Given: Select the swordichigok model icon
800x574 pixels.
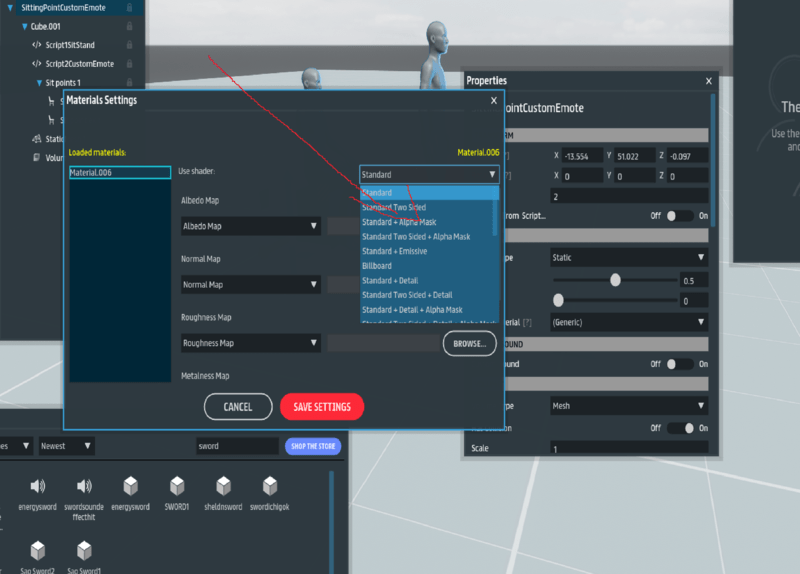Looking at the screenshot, I should (x=269, y=486).
